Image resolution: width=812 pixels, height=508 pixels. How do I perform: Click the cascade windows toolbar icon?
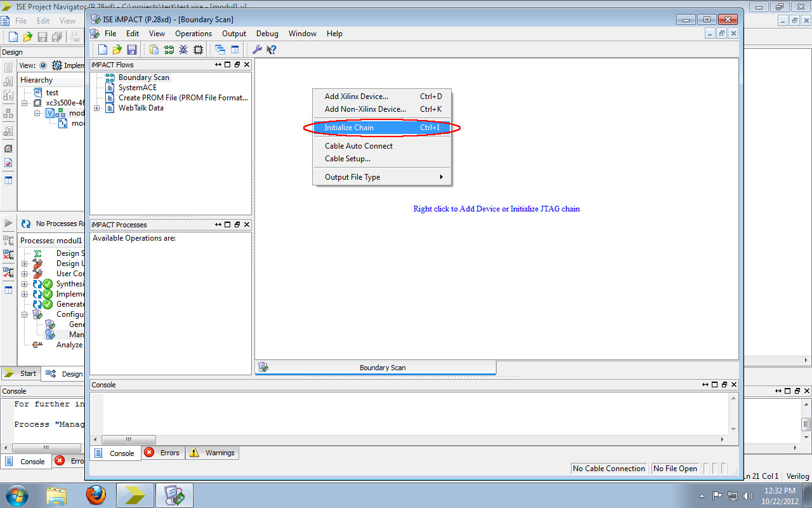pyautogui.click(x=220, y=49)
